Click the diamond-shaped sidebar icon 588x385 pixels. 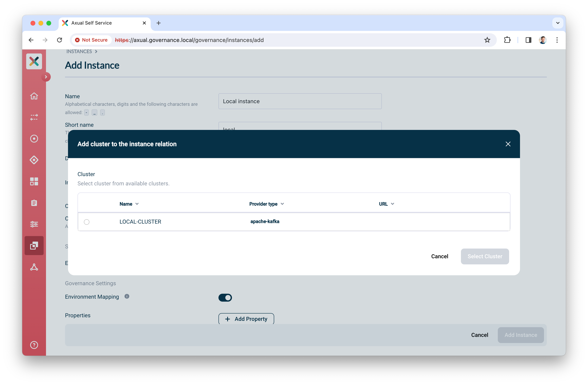(34, 160)
